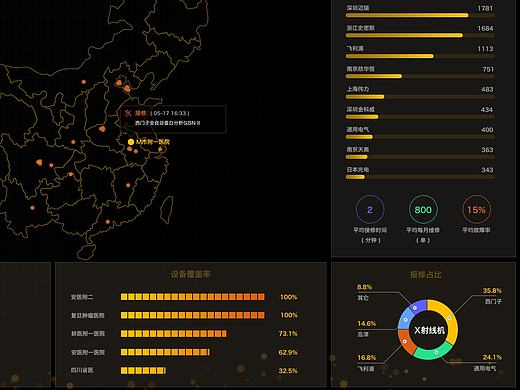Click the 24.1% label for 通用电气
This screenshot has width=520, height=390.
pos(492,357)
